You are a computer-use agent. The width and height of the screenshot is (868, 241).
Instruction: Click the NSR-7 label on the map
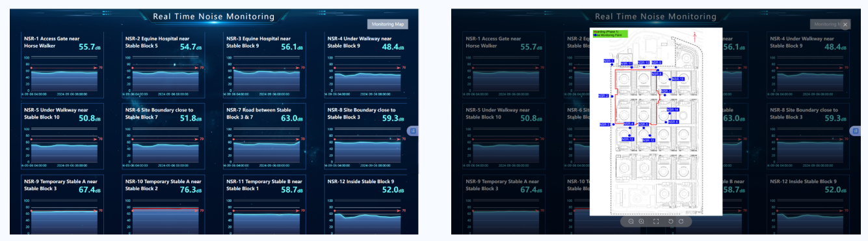pyautogui.click(x=666, y=91)
